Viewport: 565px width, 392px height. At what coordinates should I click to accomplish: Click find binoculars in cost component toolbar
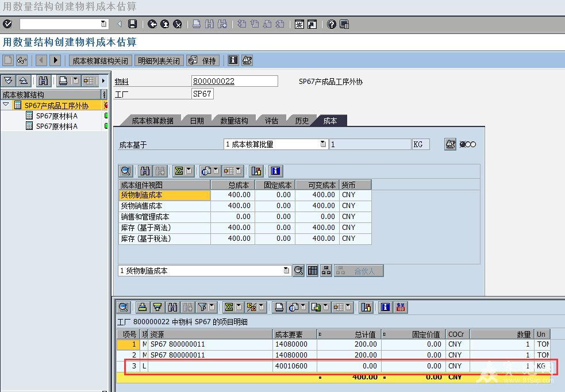145,171
